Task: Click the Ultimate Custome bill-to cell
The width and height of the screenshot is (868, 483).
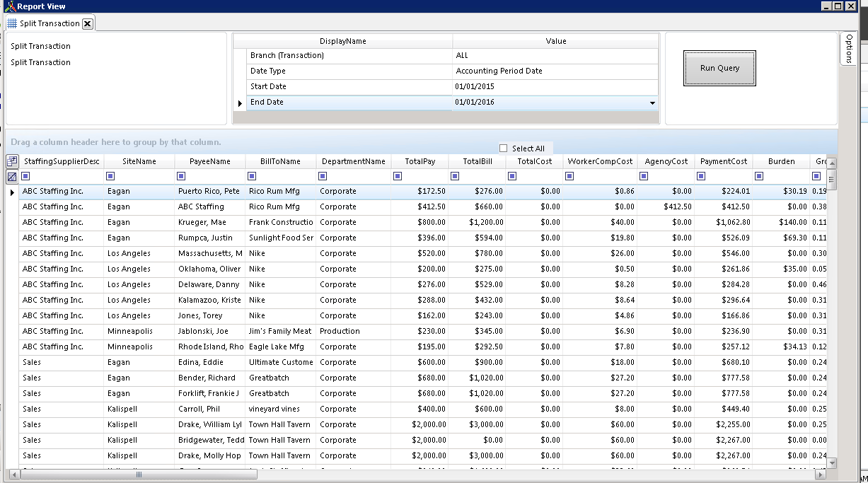Action: pos(281,363)
